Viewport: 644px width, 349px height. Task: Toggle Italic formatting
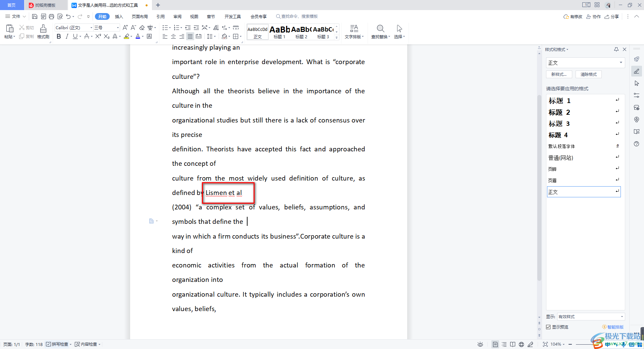67,36
